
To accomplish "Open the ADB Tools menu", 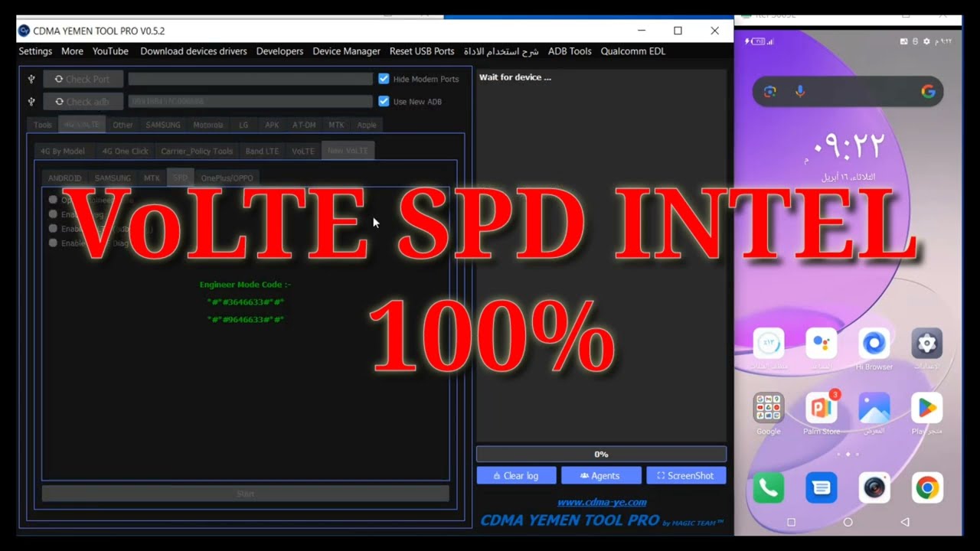I will [570, 51].
